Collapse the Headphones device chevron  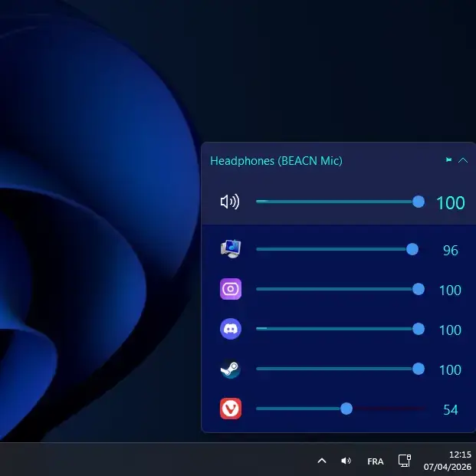pyautogui.click(x=463, y=160)
